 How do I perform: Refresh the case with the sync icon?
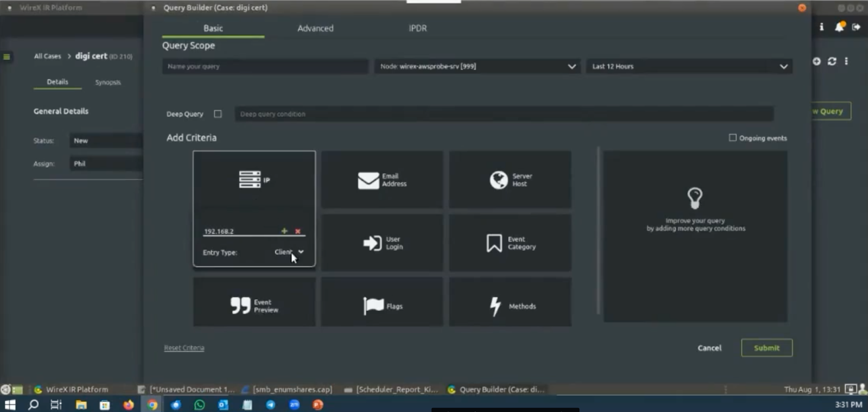tap(832, 61)
